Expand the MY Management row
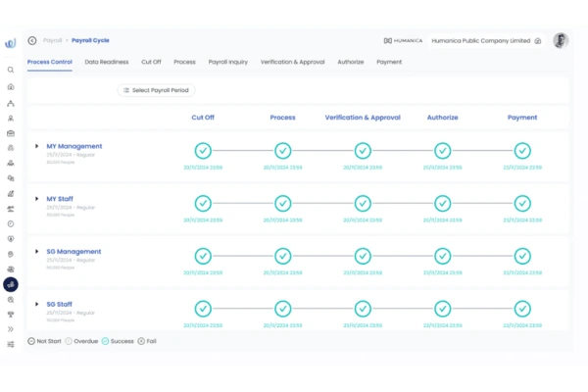Viewport: 588px width, 392px height. 37,146
